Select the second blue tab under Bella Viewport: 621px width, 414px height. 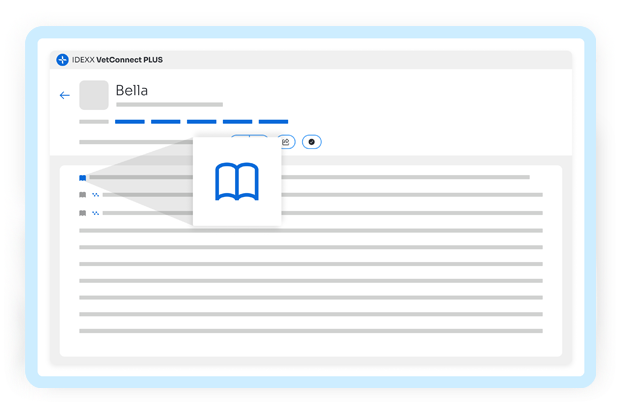click(x=166, y=122)
